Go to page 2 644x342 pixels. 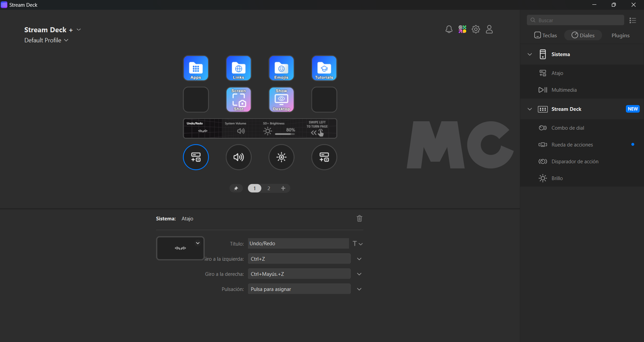(x=268, y=188)
